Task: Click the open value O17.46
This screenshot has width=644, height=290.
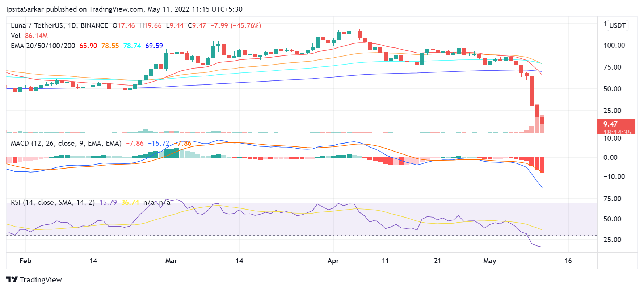Action: click(x=124, y=25)
